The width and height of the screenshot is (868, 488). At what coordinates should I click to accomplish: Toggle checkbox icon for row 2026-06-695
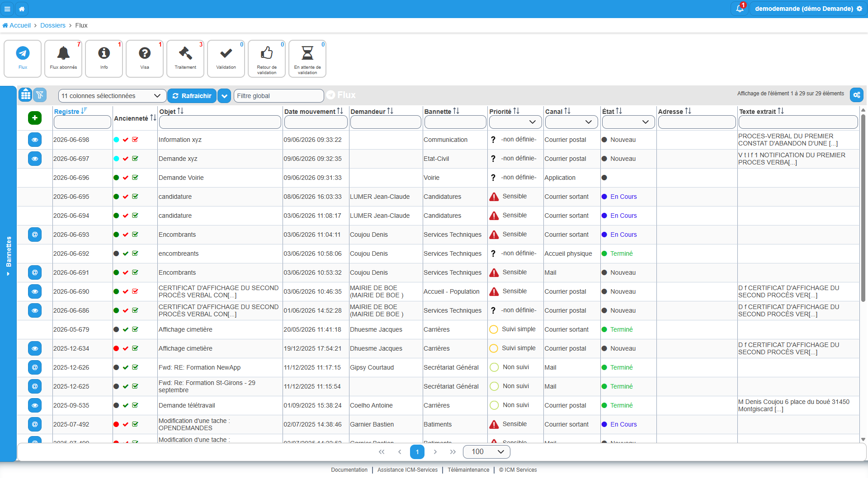[135, 197]
